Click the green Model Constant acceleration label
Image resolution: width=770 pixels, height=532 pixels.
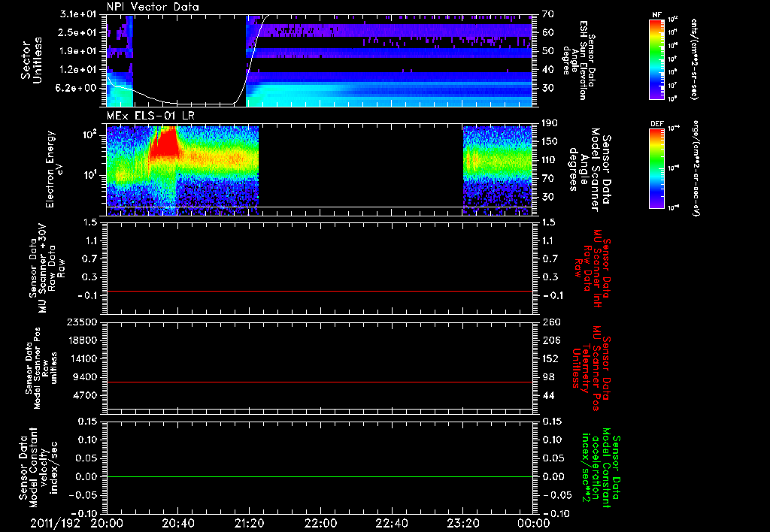(x=600, y=469)
